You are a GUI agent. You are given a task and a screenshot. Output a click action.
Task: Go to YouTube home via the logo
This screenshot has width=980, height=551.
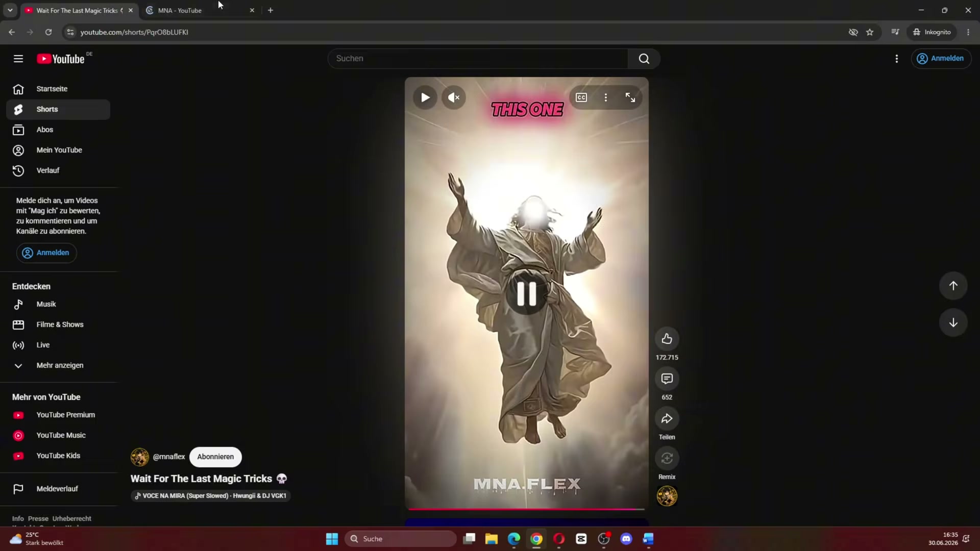pos(61,59)
